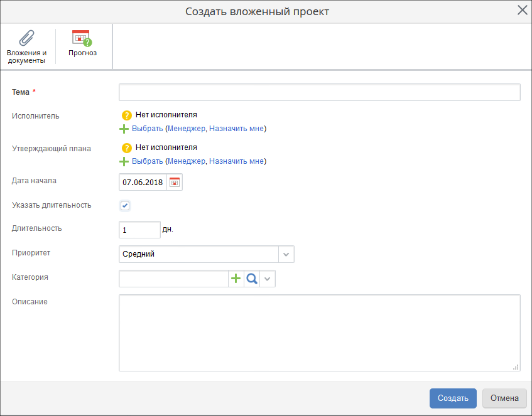532x416 pixels.
Task: Open calendar picker for Дата начала
Action: [x=175, y=183]
